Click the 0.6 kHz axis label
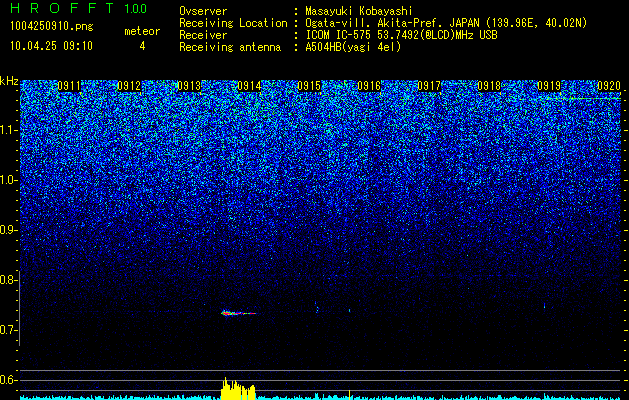 pyautogui.click(x=9, y=380)
